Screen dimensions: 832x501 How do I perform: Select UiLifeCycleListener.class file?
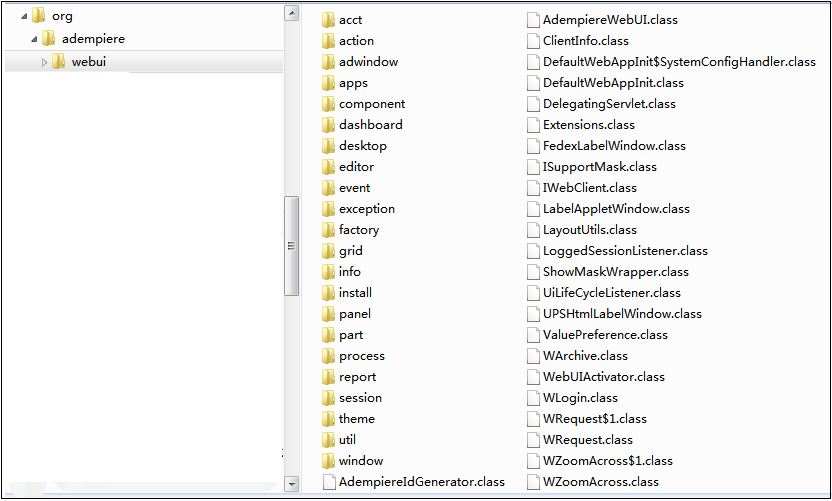click(x=603, y=293)
